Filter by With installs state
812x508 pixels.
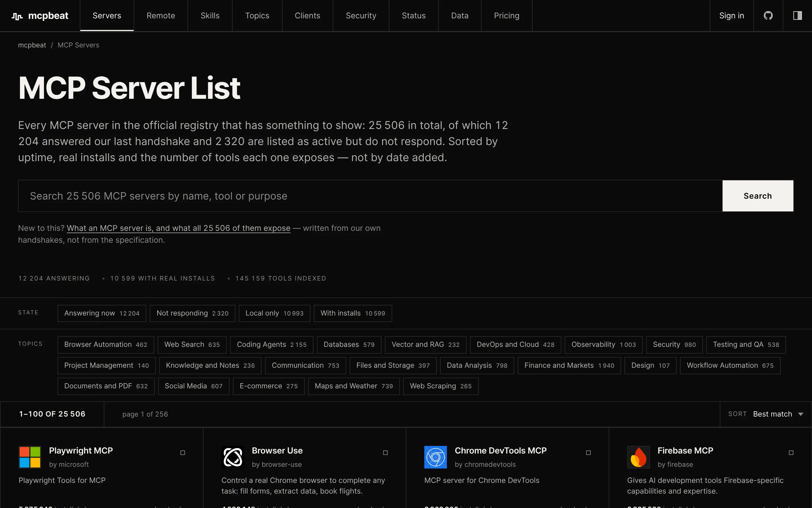(353, 313)
